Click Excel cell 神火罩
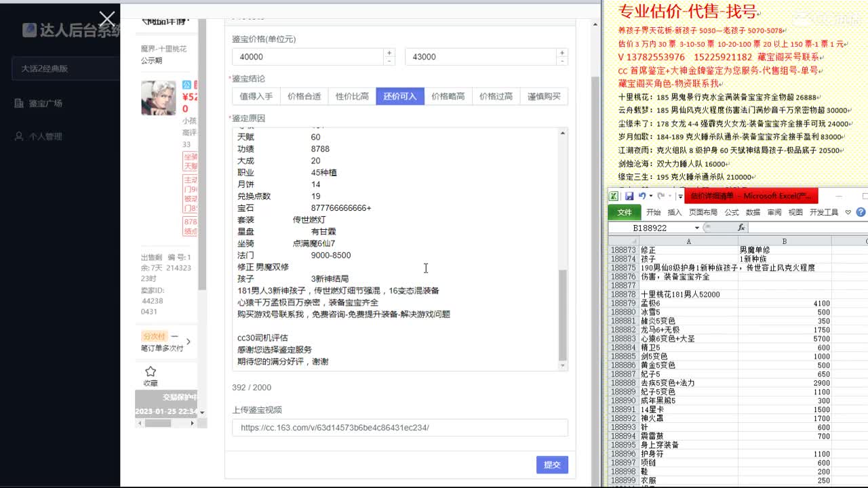Image resolution: width=868 pixels, height=488 pixels. [x=688, y=418]
